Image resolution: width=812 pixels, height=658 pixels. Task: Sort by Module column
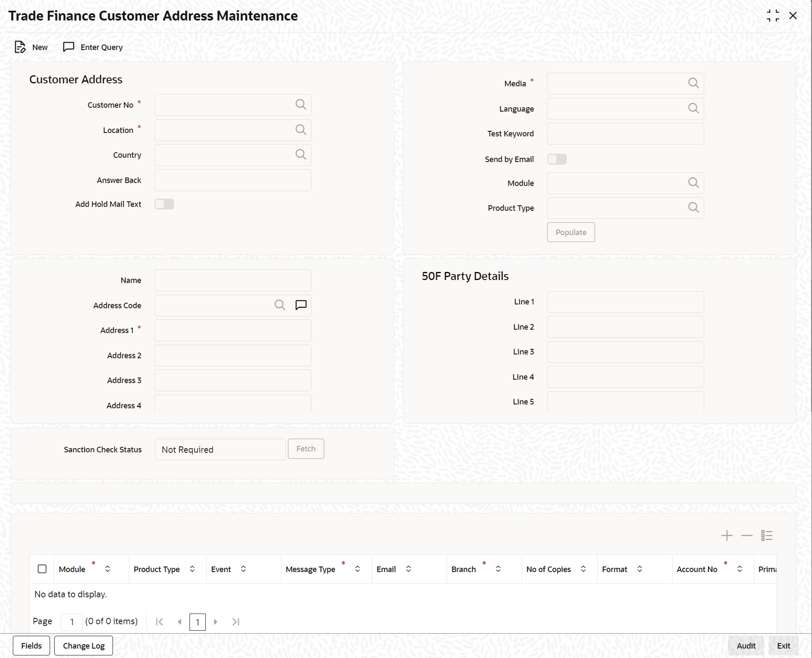point(107,569)
